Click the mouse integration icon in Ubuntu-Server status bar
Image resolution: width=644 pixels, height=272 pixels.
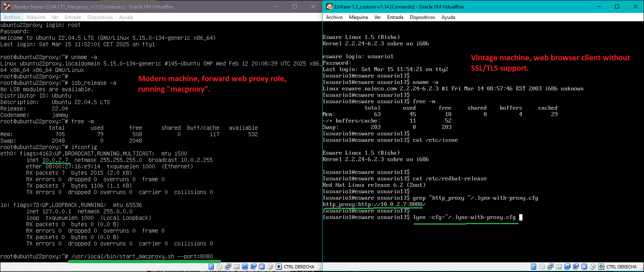point(270,266)
